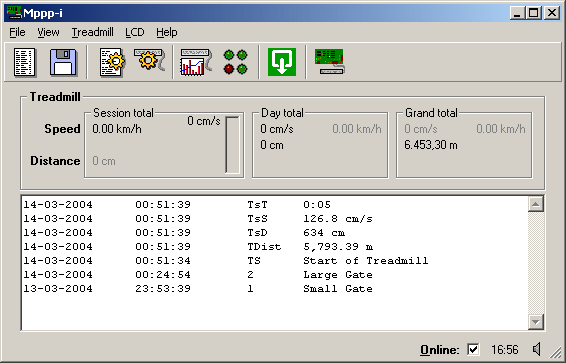Screen dimensions: 566x363
Task: Click the window resize grip corner
Action: point(555,352)
